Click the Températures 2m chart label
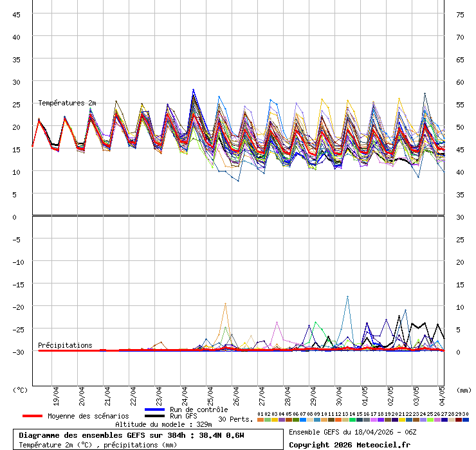The image size is (476, 450). 67,103
